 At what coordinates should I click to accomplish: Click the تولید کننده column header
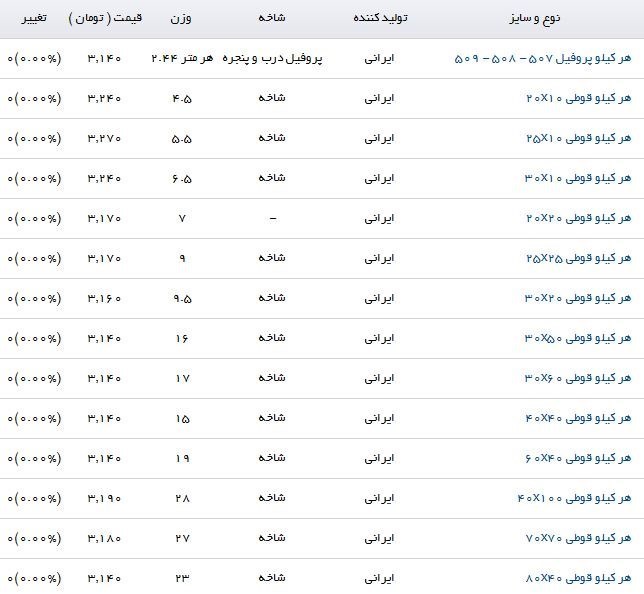(380, 18)
